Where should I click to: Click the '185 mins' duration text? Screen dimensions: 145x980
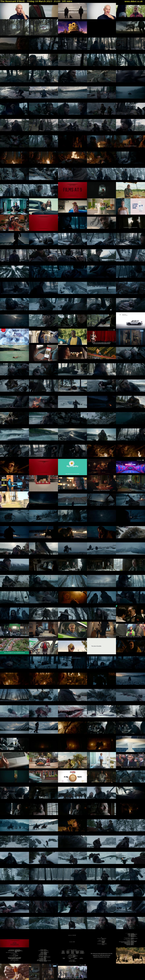(x=67, y=1)
